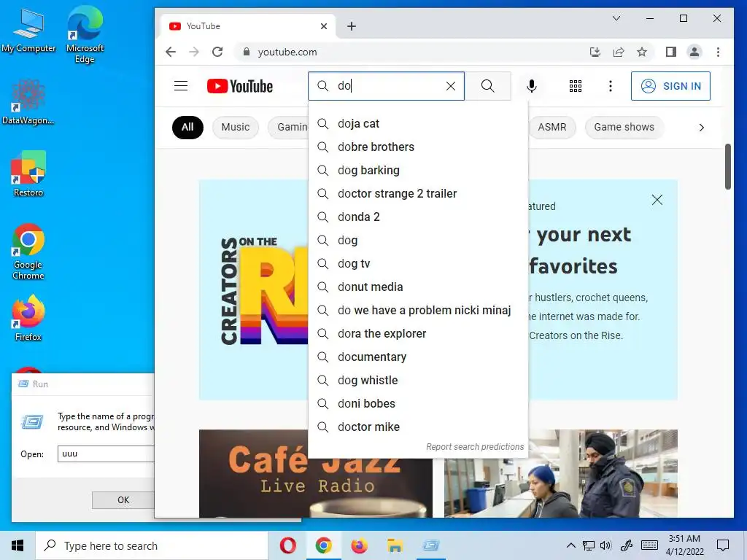
Task: Close the YouTube tab
Action: coord(324,26)
